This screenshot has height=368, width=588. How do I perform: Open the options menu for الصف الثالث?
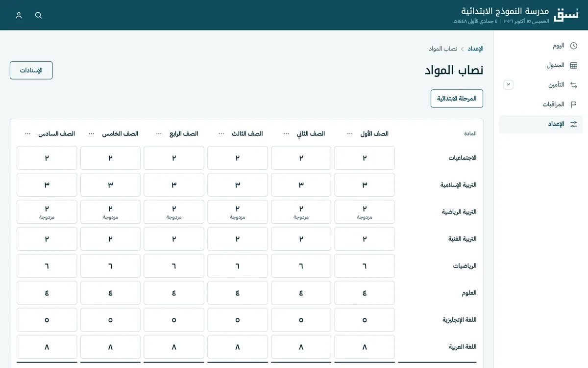221,133
